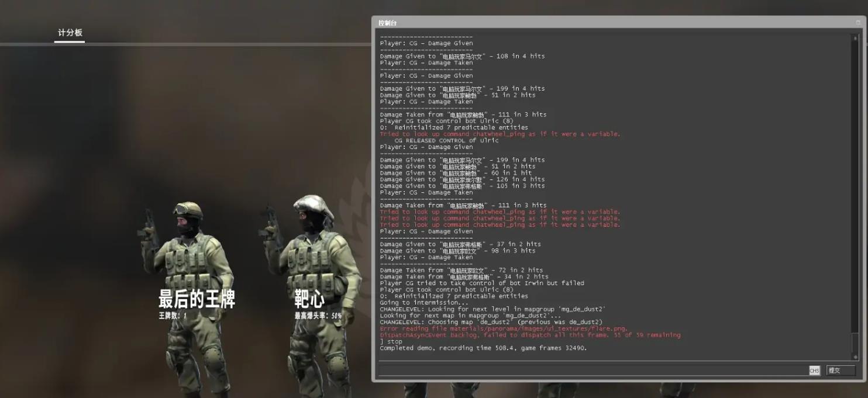Click the console scrollbar up arrow
This screenshot has width=868, height=398.
pyautogui.click(x=856, y=38)
